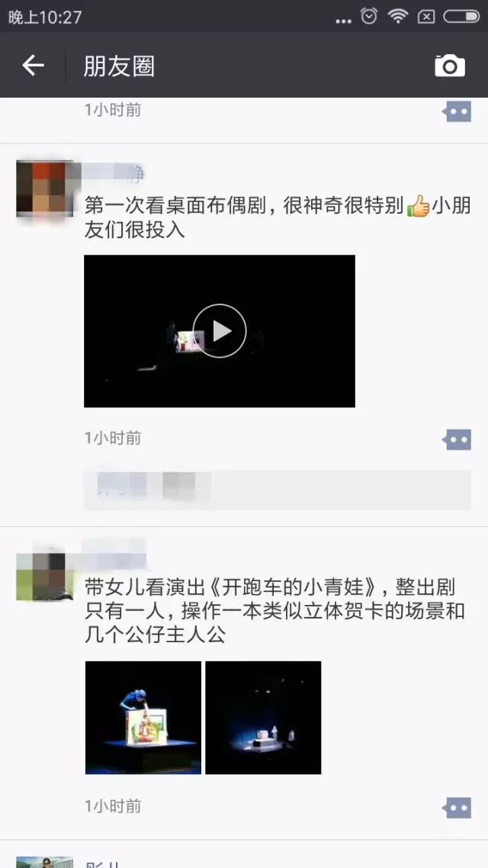Open comment menu under puppet show video post
488x868 pixels.
(x=457, y=439)
